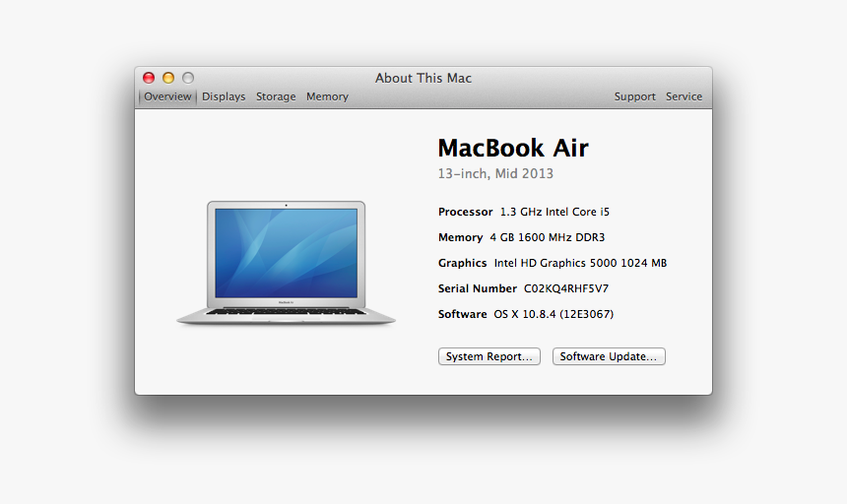
Task: Click memory value 4 GB 1600 MHz DDR3
Action: pyautogui.click(x=548, y=237)
